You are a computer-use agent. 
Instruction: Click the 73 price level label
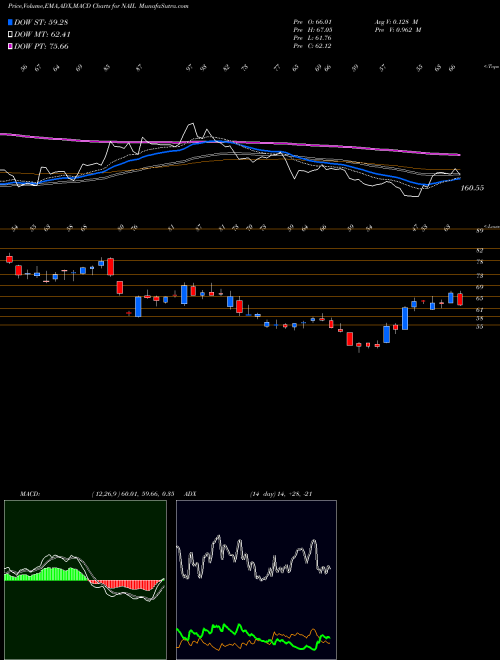click(480, 276)
